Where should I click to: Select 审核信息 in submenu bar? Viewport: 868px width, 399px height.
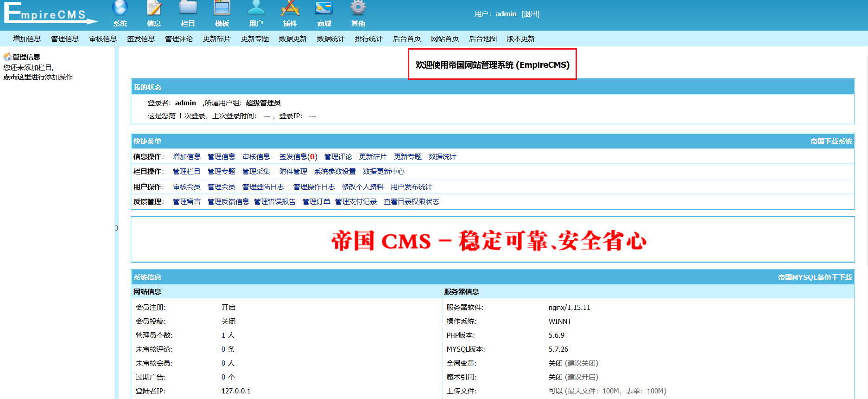click(x=103, y=39)
